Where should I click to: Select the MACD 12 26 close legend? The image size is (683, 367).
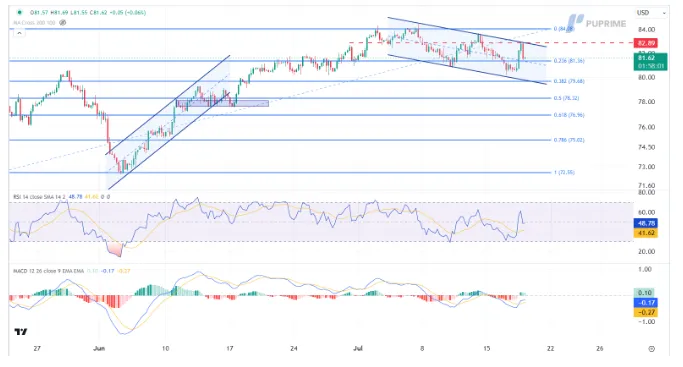pyautogui.click(x=48, y=271)
